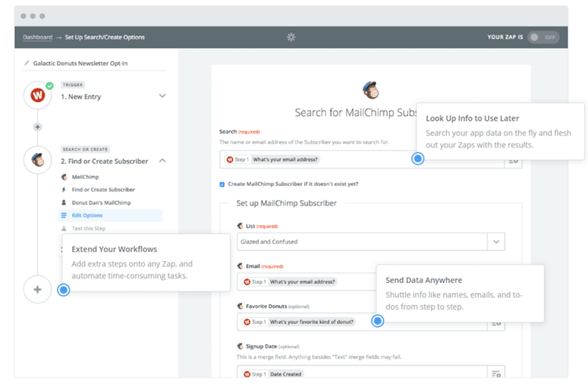Viewport: 588px width, 385px height.
Task: Select the MailChimp app sub-step
Action: (85, 177)
